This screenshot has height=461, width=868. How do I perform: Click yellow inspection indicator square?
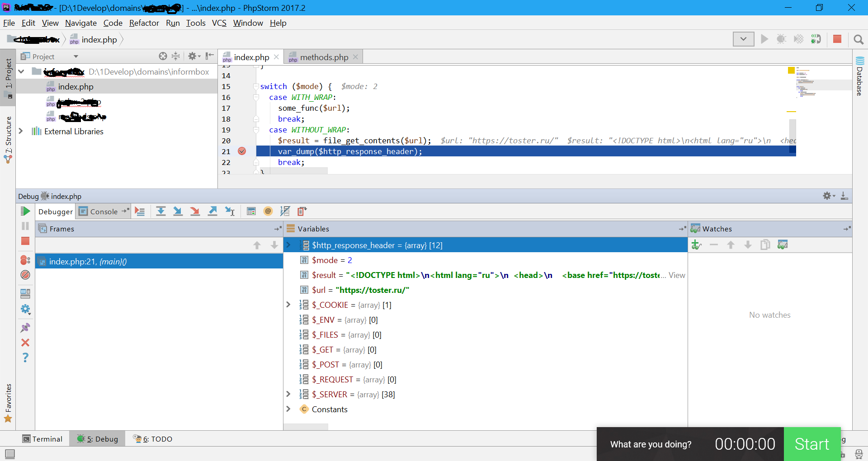tap(791, 70)
